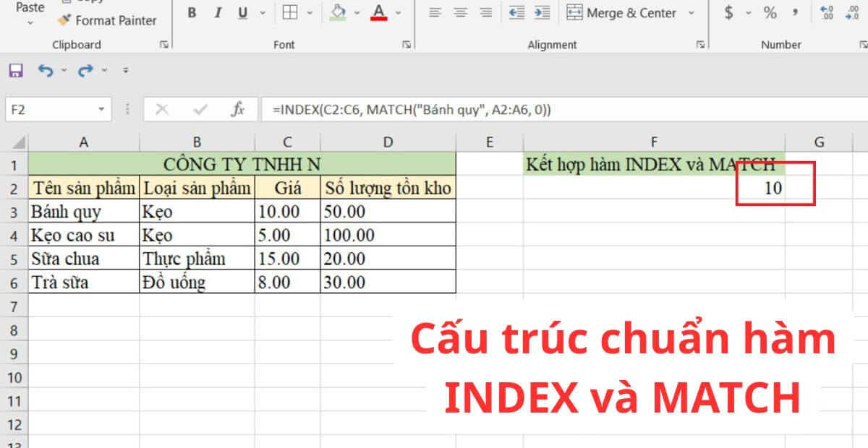Apply Italic formatting

pos(217,12)
